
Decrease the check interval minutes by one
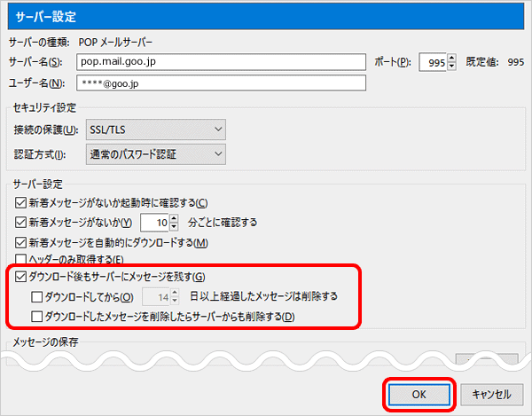click(176, 227)
